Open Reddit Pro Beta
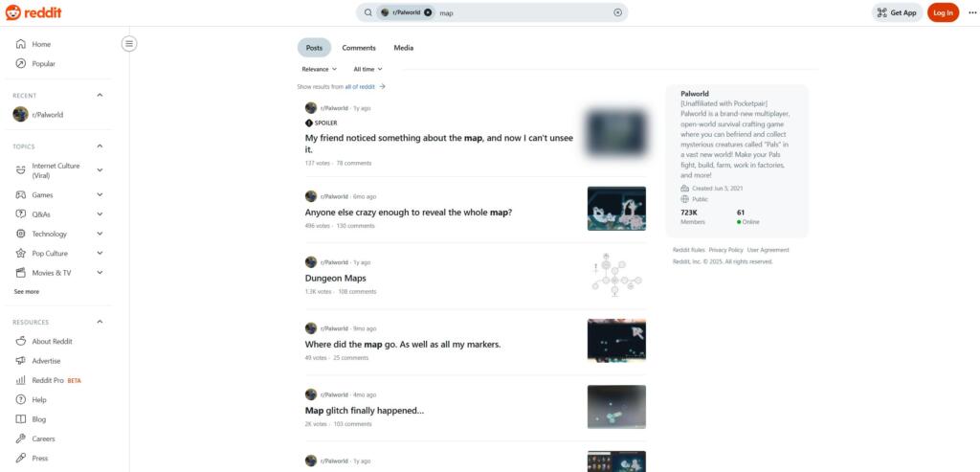 pos(58,380)
